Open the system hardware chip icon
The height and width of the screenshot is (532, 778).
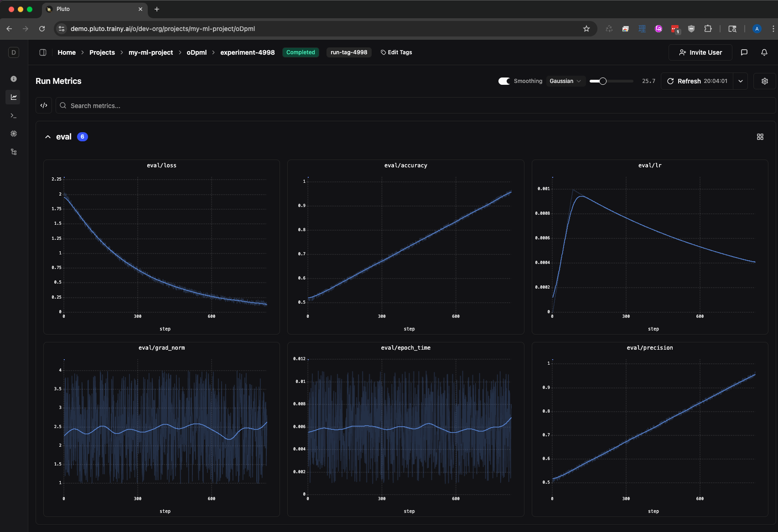[x=14, y=134]
